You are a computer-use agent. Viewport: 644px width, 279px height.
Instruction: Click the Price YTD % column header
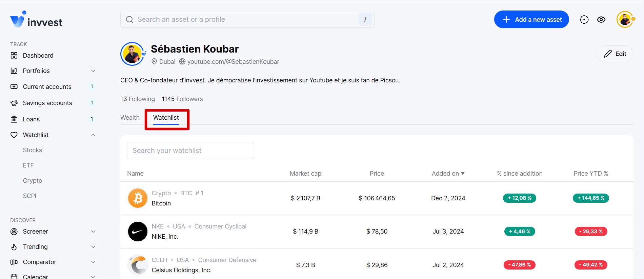[x=591, y=174]
